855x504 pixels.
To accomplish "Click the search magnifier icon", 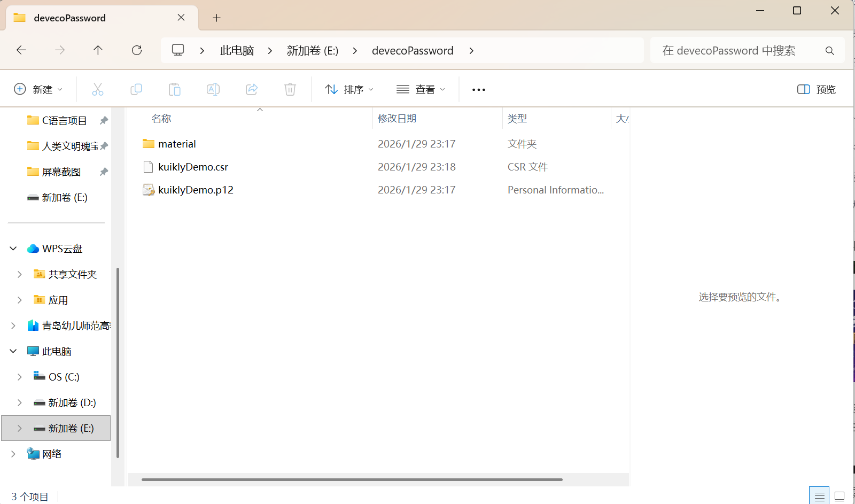I will 829,51.
